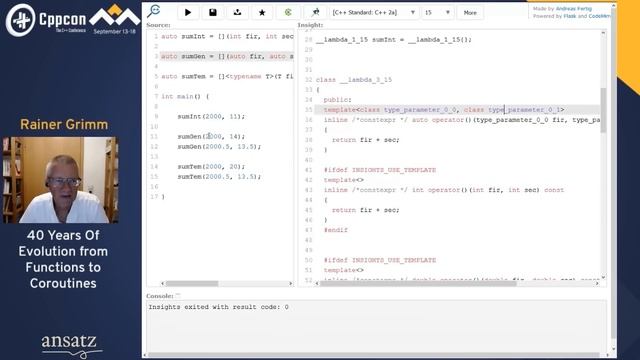This screenshot has height=360, width=640.
Task: Click the speaker webcam thumbnail
Action: pyautogui.click(x=60, y=180)
